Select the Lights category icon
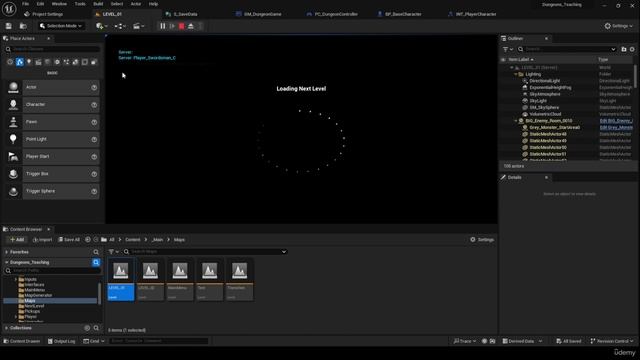Image resolution: width=640 pixels, height=360 pixels. coord(29,62)
